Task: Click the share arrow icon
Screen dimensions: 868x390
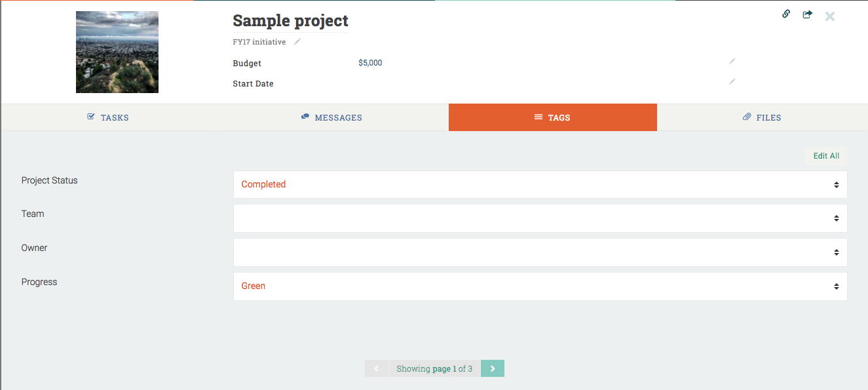Action: point(807,14)
